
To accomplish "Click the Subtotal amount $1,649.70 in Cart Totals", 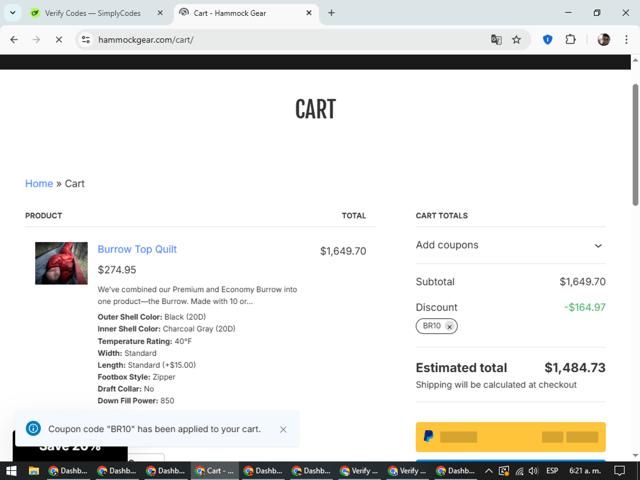I will (582, 282).
